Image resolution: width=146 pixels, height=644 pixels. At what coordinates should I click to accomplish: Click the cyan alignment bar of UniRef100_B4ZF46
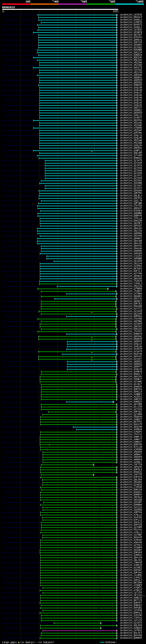tap(90, 354)
